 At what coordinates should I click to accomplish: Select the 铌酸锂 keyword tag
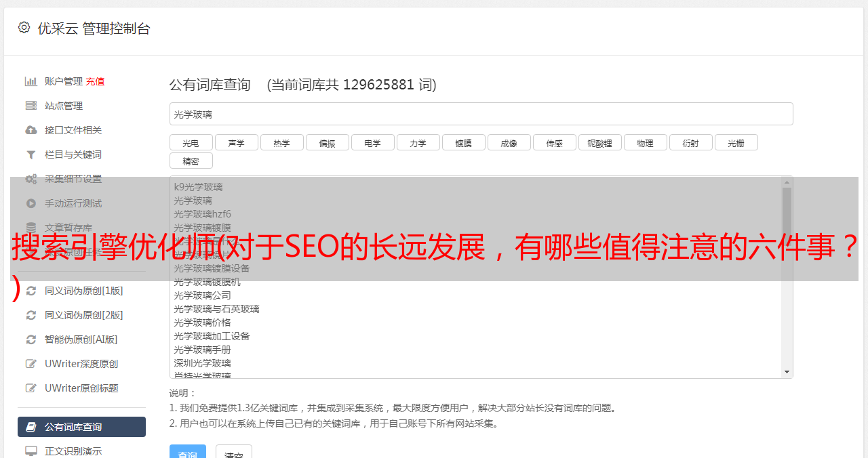[600, 143]
